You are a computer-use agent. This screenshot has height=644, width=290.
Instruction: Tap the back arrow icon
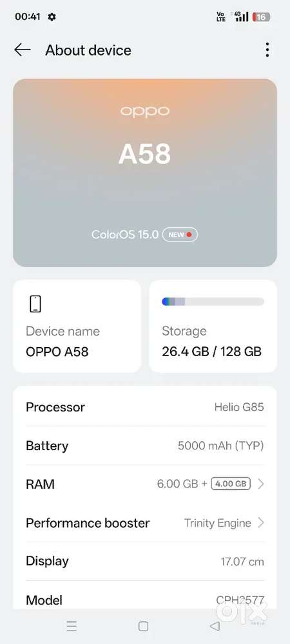pyautogui.click(x=22, y=50)
